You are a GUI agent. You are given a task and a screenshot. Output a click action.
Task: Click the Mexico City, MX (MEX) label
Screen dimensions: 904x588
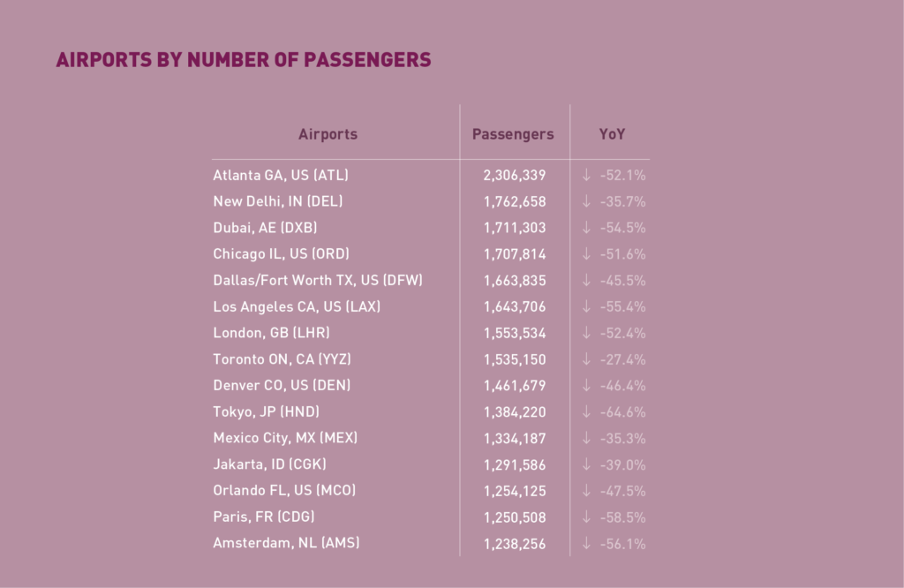[x=285, y=438]
